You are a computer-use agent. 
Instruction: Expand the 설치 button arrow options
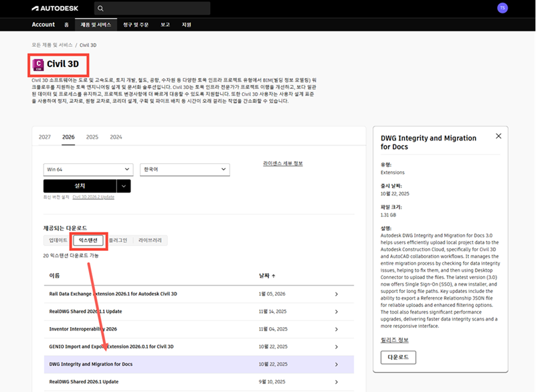click(124, 186)
